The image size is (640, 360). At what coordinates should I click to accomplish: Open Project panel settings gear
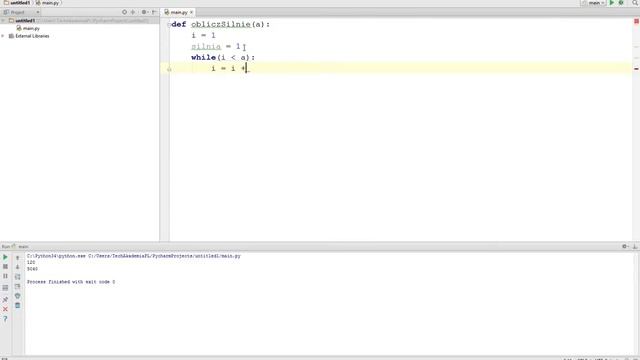tap(144, 12)
